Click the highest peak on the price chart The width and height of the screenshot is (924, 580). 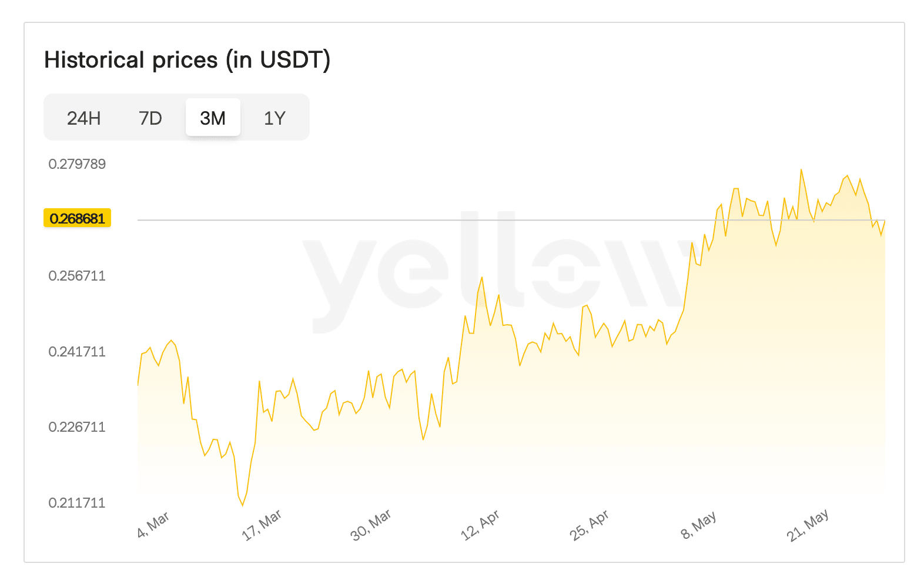point(802,169)
